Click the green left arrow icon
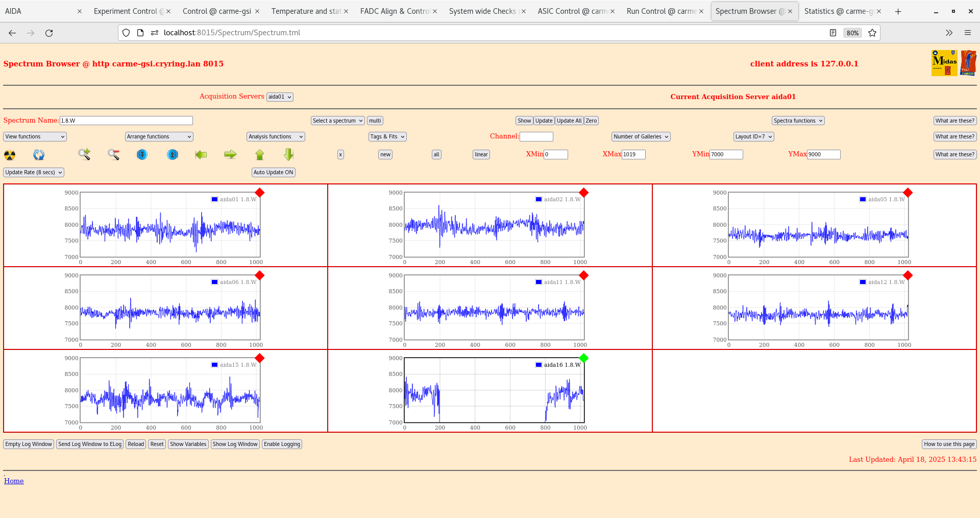Screen dimensions: 980x518 pos(201,154)
